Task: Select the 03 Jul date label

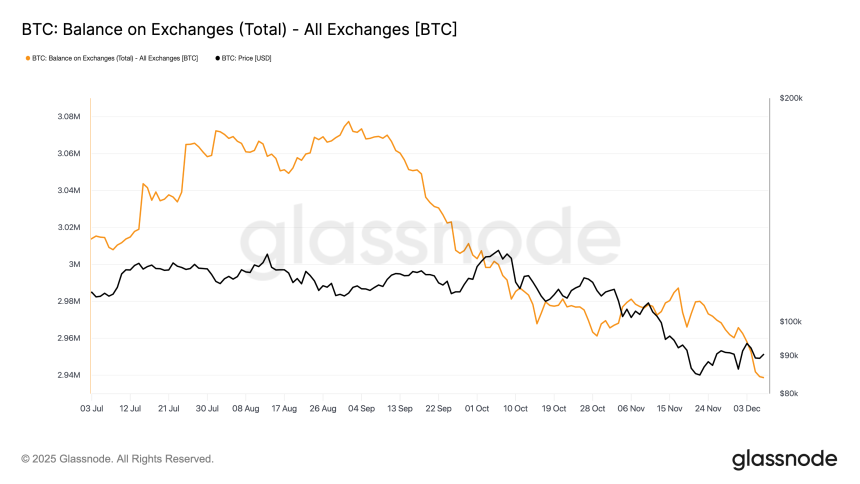Action: click(91, 408)
